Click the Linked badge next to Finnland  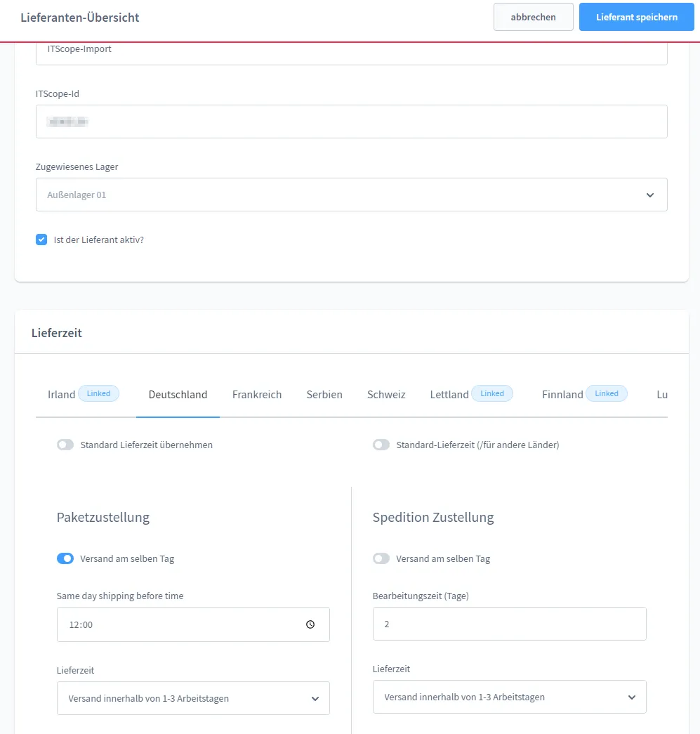607,393
